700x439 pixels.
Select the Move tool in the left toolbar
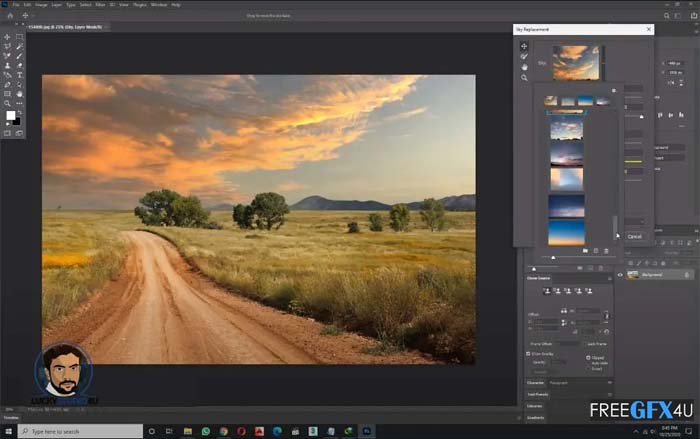pos(7,37)
